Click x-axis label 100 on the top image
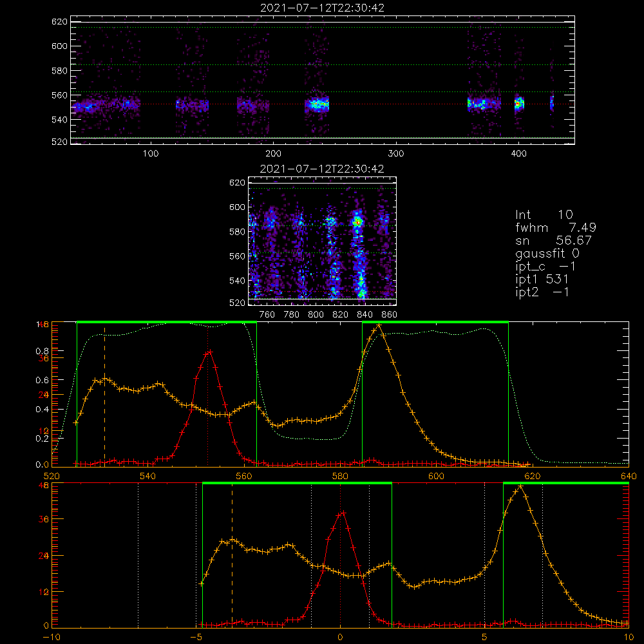Image resolution: width=644 pixels, height=644 pixels. click(150, 154)
